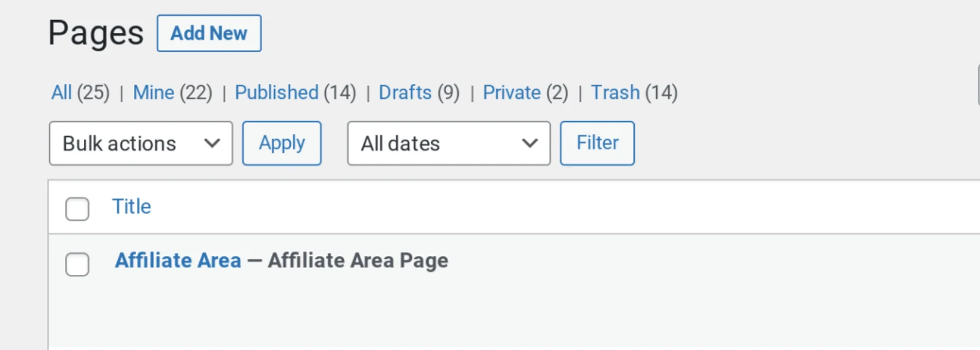Open the Private (2) pages view
Image resolution: width=980 pixels, height=350 pixels.
coord(525,93)
